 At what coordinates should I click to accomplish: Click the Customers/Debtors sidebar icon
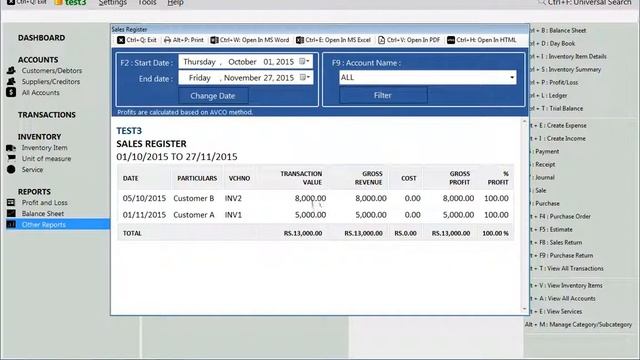point(11,71)
